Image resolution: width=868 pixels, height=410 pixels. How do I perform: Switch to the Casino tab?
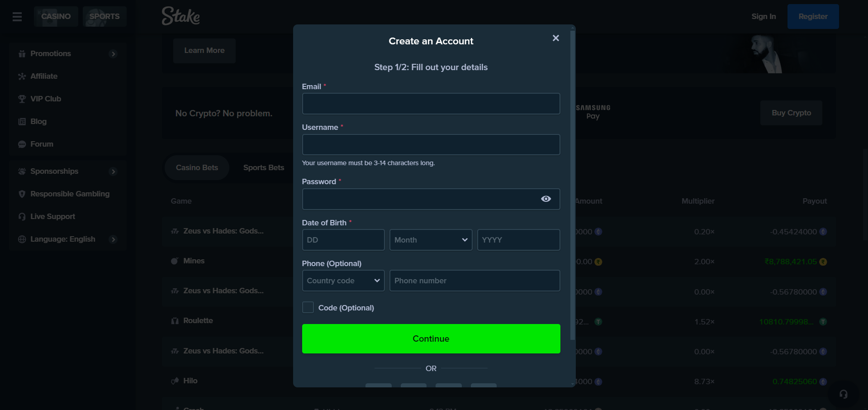pyautogui.click(x=56, y=17)
